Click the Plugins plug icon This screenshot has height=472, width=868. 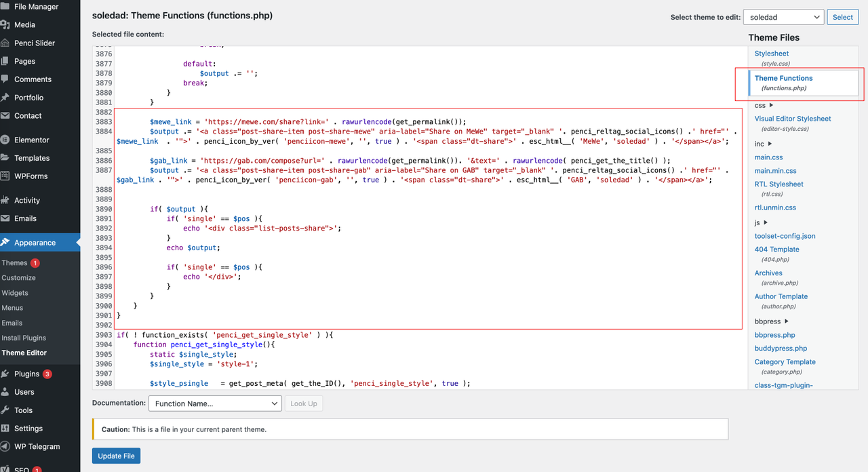(5, 374)
